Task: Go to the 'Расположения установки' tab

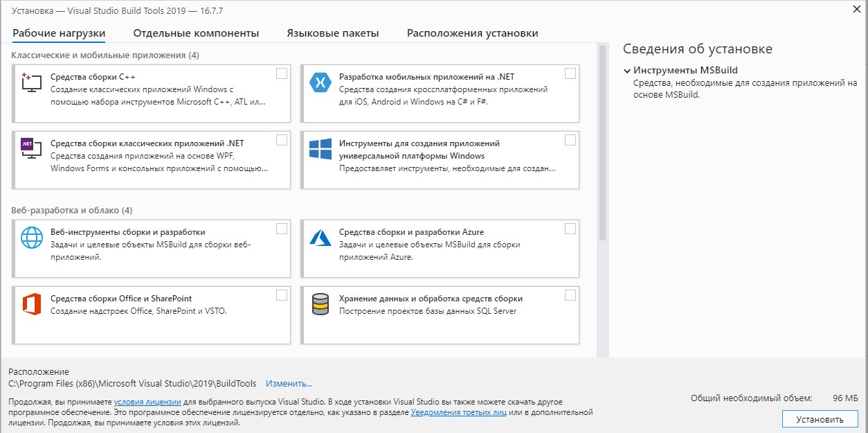Action: [x=472, y=33]
